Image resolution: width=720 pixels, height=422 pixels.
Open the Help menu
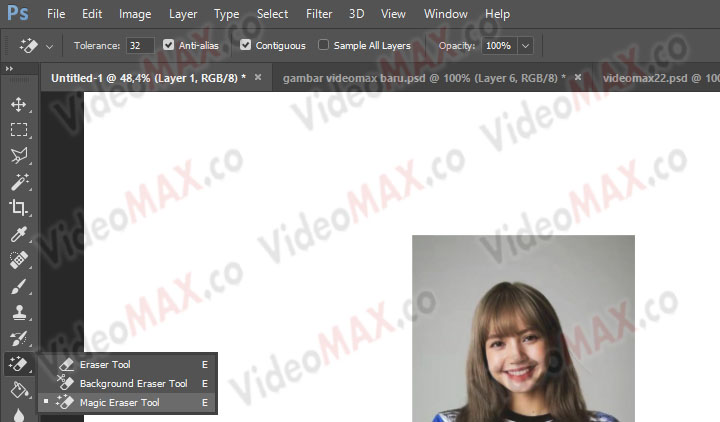[497, 14]
